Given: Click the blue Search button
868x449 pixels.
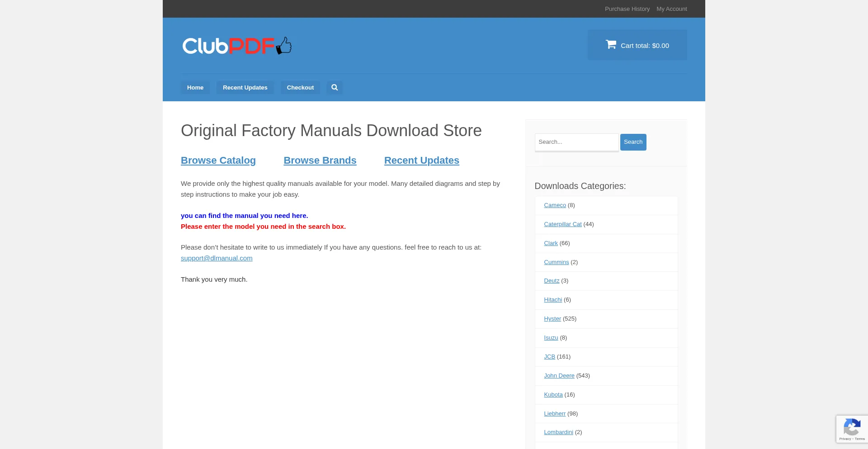Looking at the screenshot, I should [633, 142].
